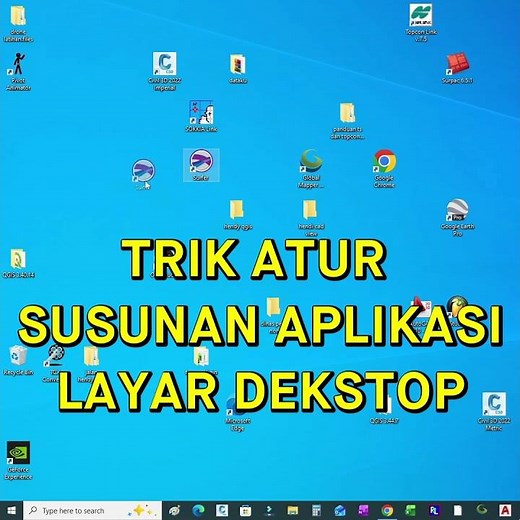520x520 pixels.
Task: Open the green Excel taskbar icon
Action: pyautogui.click(x=410, y=510)
